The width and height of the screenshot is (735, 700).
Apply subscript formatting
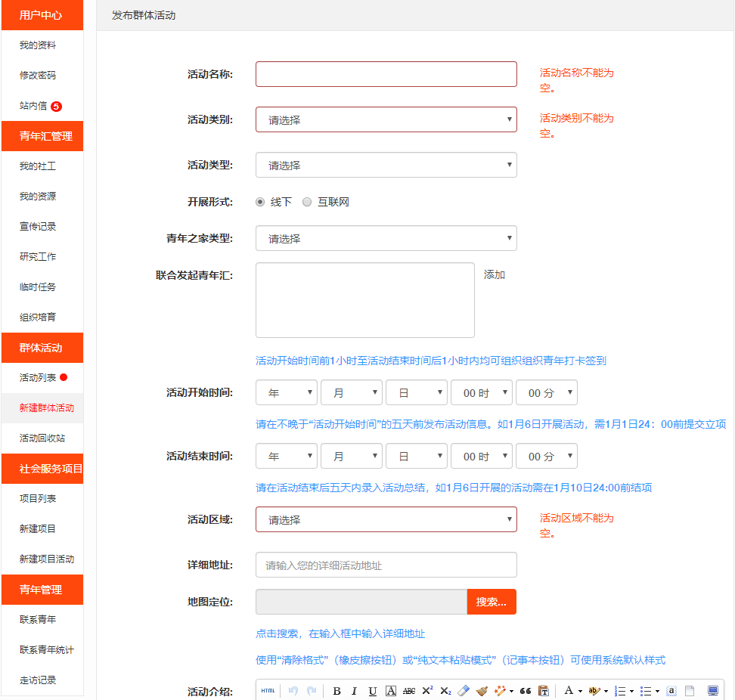[x=446, y=691]
